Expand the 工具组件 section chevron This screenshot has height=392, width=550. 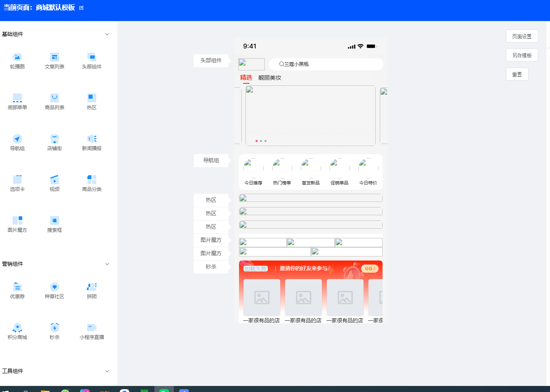[x=107, y=371]
